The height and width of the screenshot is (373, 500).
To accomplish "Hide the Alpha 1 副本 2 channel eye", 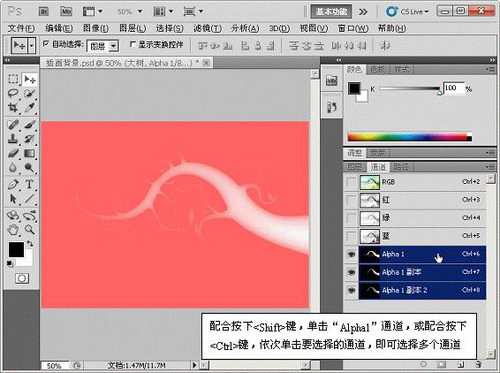I will click(351, 290).
